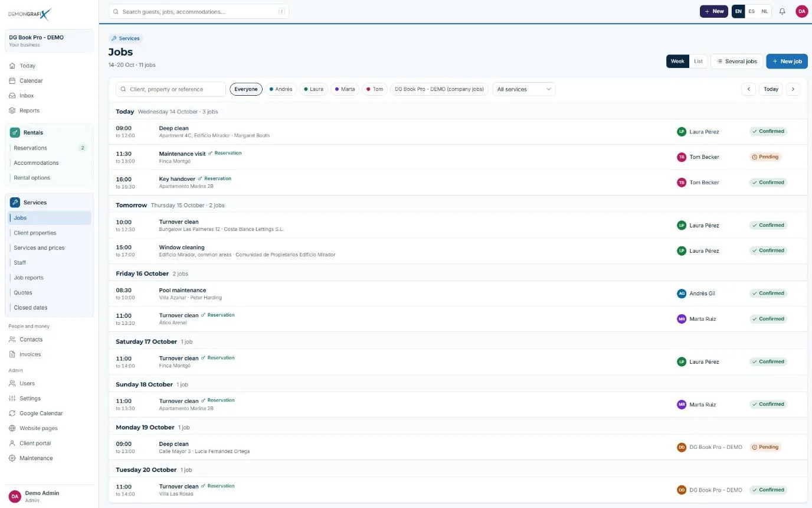Filter jobs by Andrés
The width and height of the screenshot is (812, 508).
pyautogui.click(x=281, y=89)
